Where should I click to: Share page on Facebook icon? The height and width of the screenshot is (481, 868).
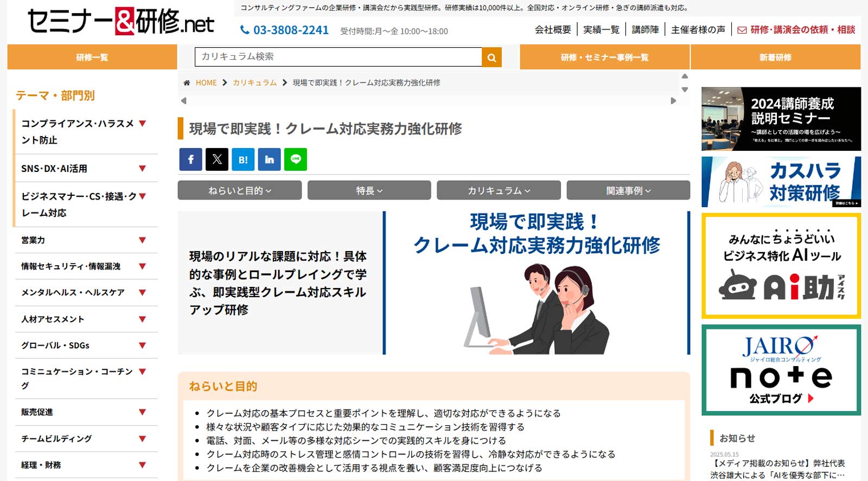190,159
